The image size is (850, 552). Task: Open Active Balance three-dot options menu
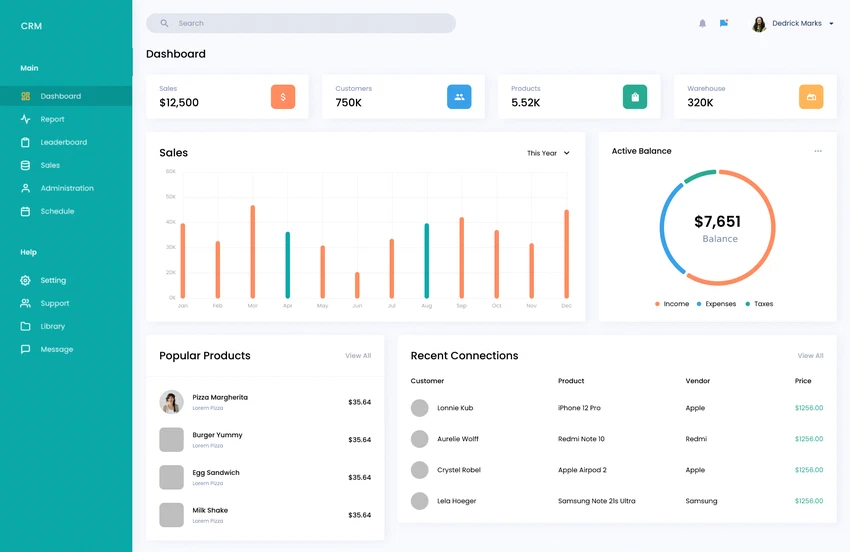pyautogui.click(x=817, y=151)
